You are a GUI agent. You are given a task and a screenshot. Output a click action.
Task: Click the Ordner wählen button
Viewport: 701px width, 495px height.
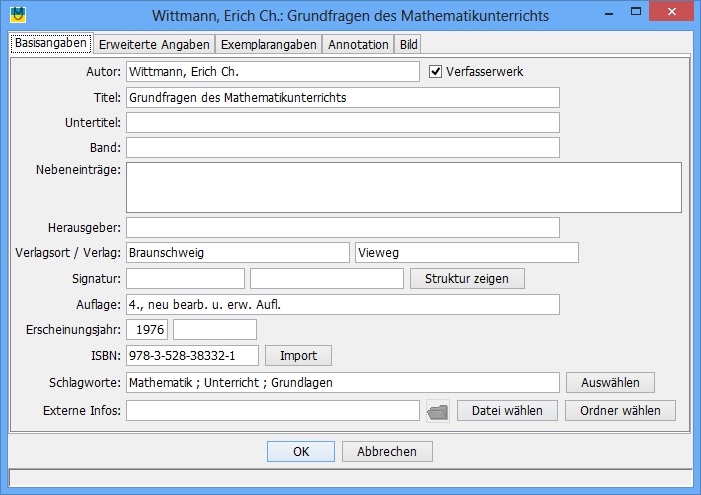click(621, 410)
